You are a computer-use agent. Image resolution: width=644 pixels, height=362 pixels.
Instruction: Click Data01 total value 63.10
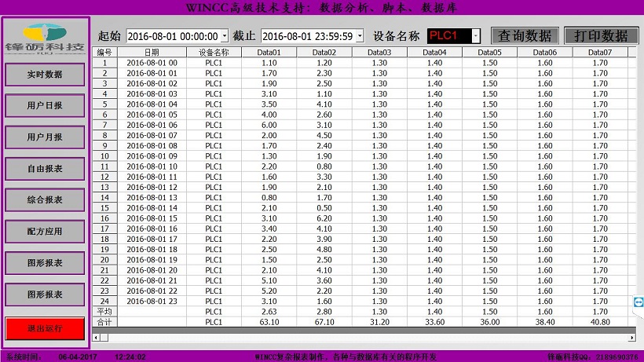[269, 322]
